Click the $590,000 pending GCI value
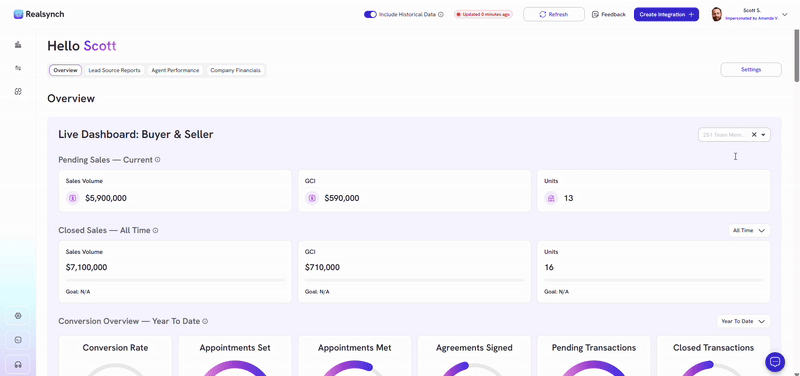Image resolution: width=800 pixels, height=376 pixels. 342,198
